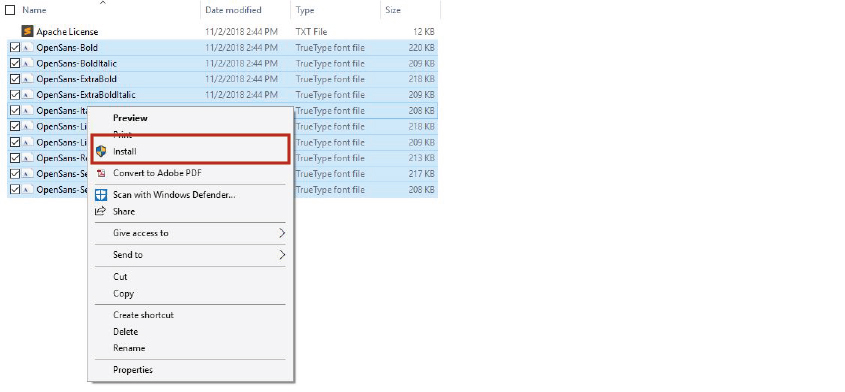This screenshot has width=845, height=392.
Task: Expand the Give access to submenu arrow
Action: pos(282,233)
